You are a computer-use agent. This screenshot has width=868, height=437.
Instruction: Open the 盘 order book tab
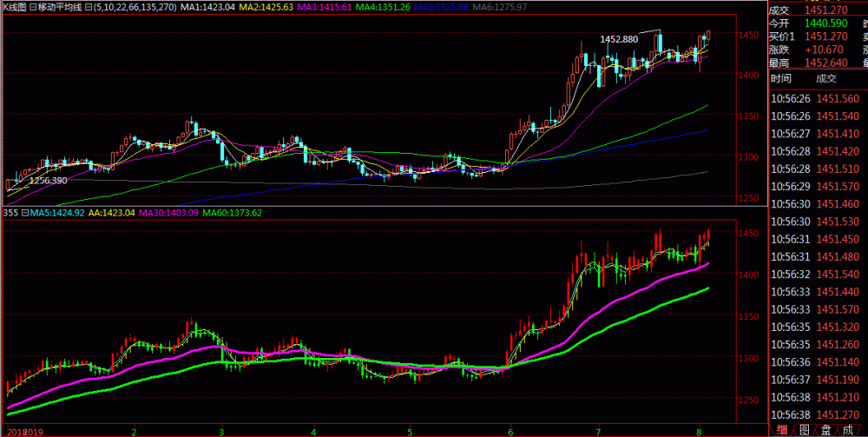tap(827, 429)
